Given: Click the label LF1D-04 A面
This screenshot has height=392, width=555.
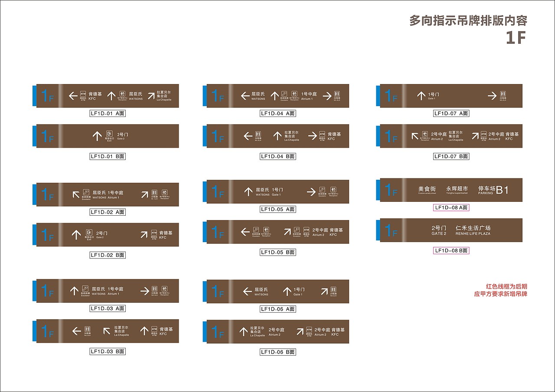Looking at the screenshot, I should pyautogui.click(x=278, y=113).
